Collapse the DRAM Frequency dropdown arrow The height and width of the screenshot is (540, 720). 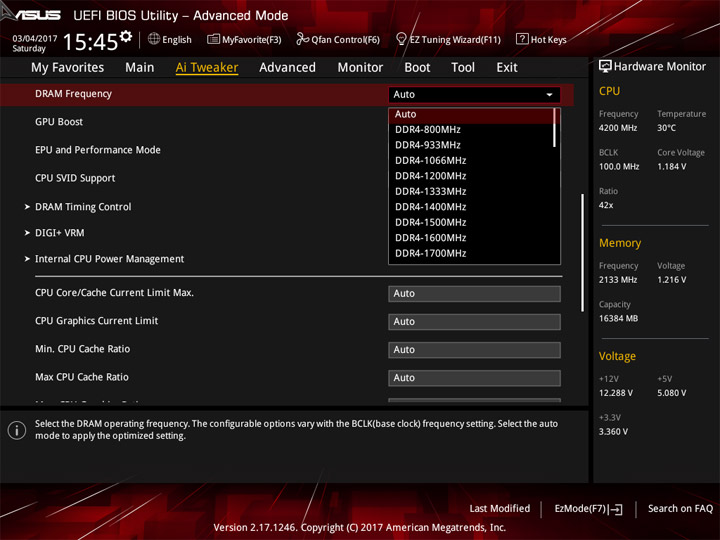[x=549, y=95]
